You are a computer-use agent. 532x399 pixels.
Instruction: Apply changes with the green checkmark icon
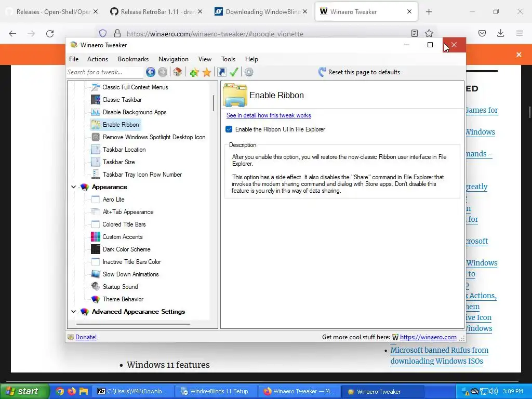pos(234,72)
